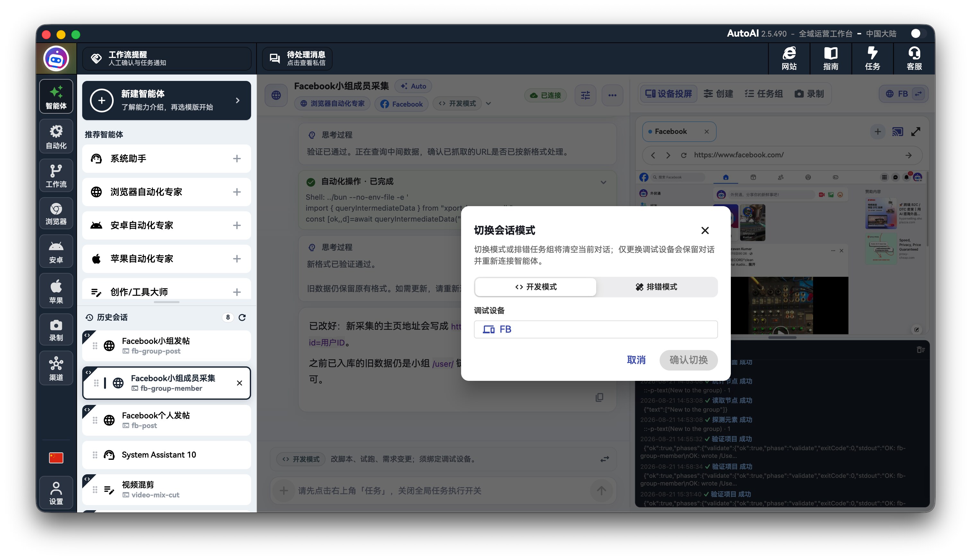Open the 安卓 sidebar section

[x=56, y=251]
